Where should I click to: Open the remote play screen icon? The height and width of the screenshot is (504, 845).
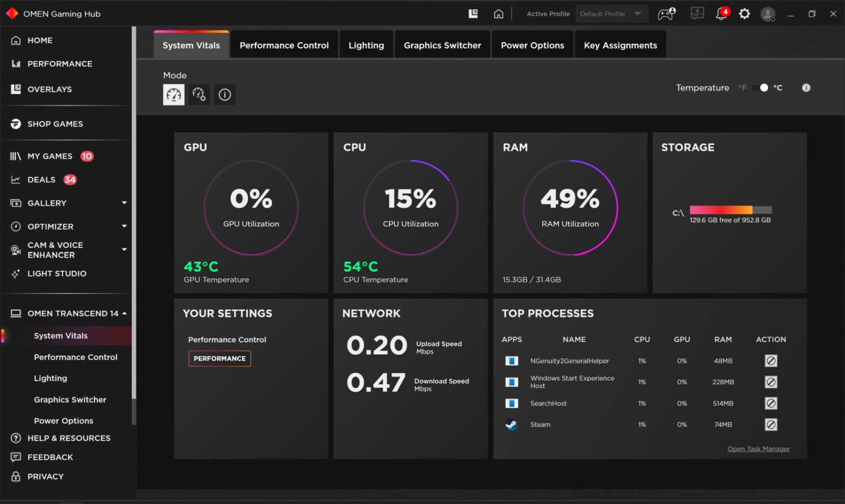tap(697, 14)
